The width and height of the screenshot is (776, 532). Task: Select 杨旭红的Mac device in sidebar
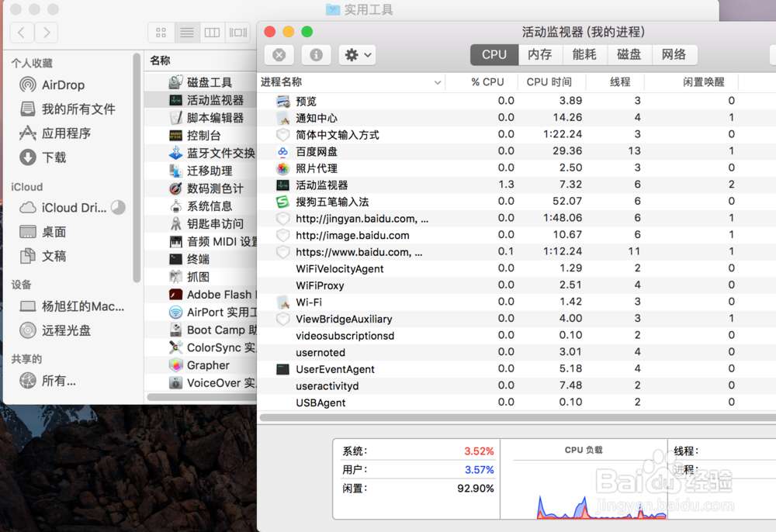71,306
